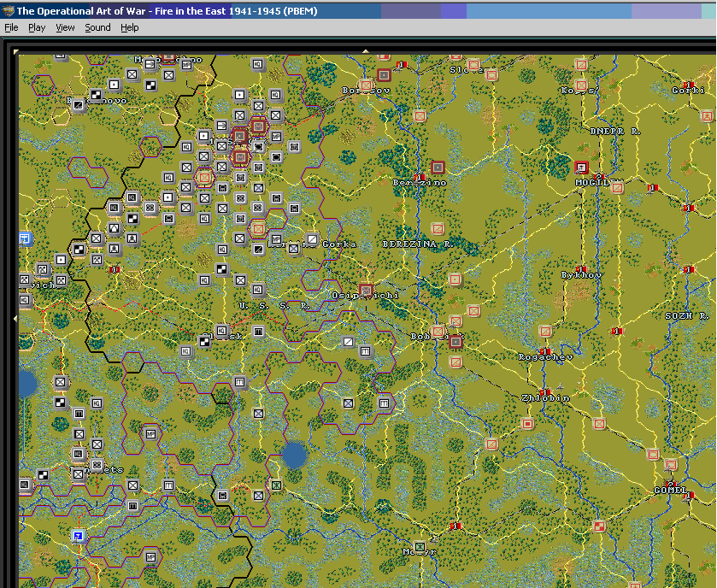Select the Soviet infantry counter on Kopys
Viewport: 717px width, 588px height.
(x=581, y=85)
